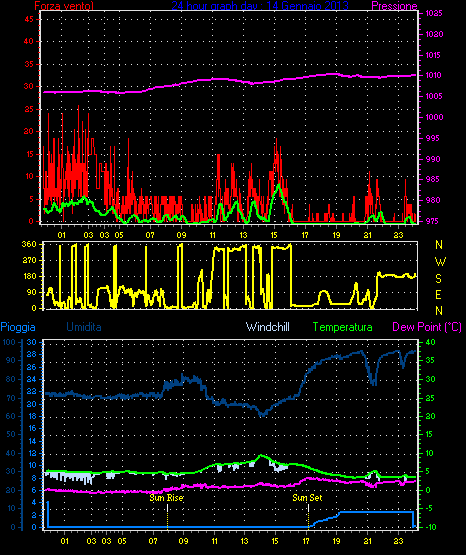Click 28 on the inner blue rain axis
The height and width of the screenshot is (555, 466).
coord(32,355)
